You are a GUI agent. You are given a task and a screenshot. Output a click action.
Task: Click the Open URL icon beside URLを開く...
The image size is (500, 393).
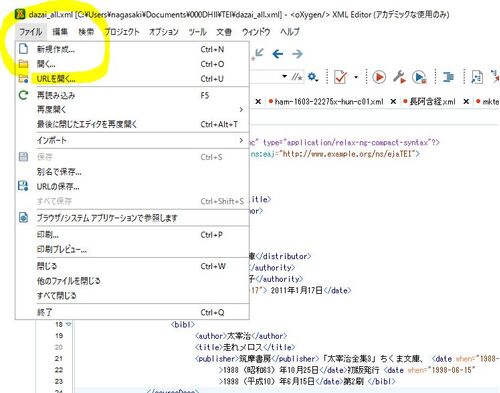(23, 79)
